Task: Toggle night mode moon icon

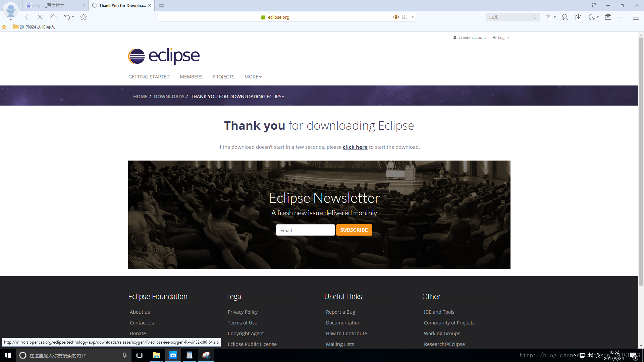Action: click(592, 17)
